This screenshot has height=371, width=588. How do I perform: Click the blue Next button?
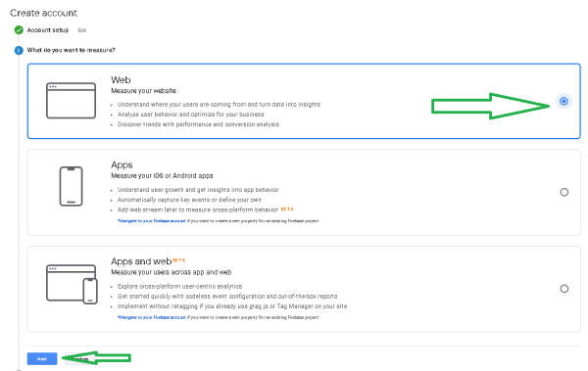point(42,358)
